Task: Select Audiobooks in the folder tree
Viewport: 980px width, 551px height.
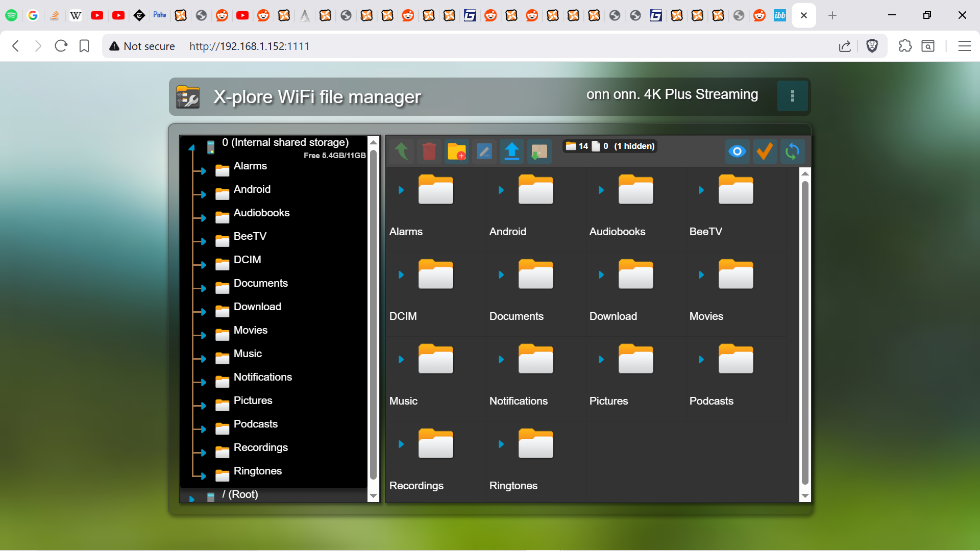Action: click(x=261, y=213)
